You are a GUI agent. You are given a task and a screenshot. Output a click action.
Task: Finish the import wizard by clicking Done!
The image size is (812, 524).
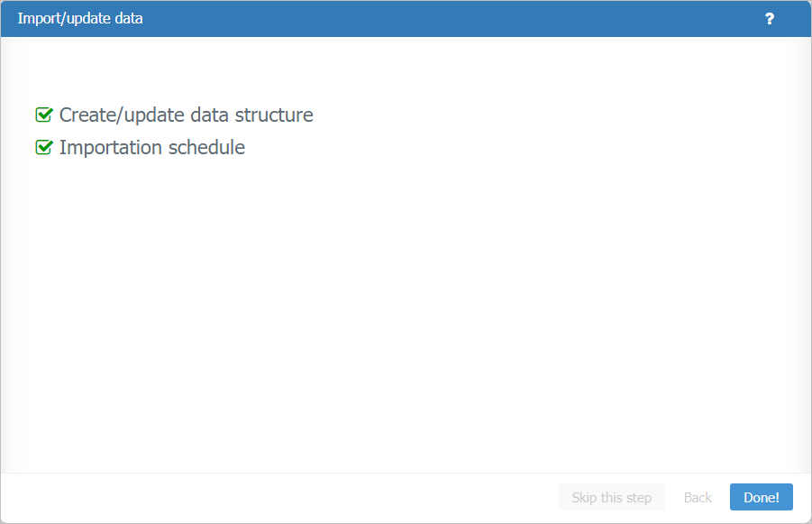[761, 498]
